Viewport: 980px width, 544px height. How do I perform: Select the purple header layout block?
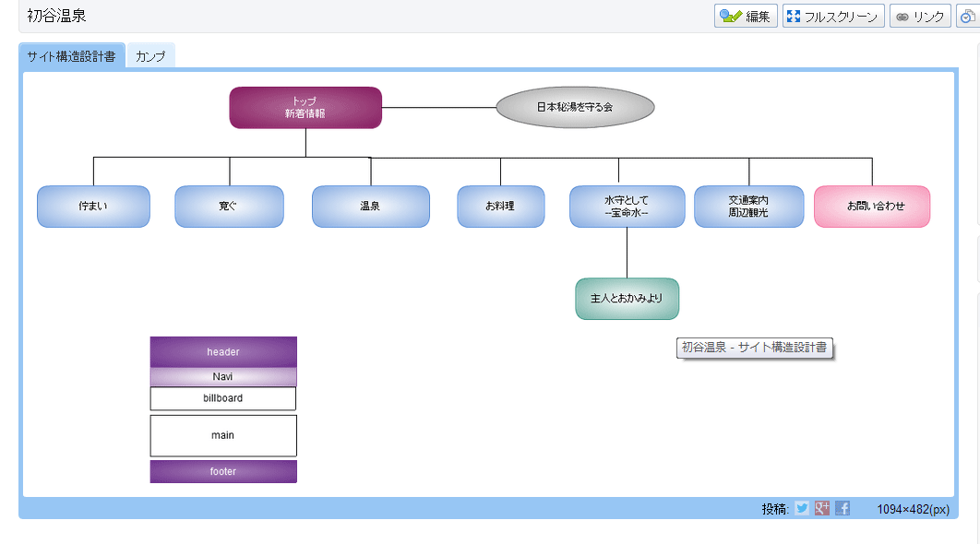click(223, 352)
